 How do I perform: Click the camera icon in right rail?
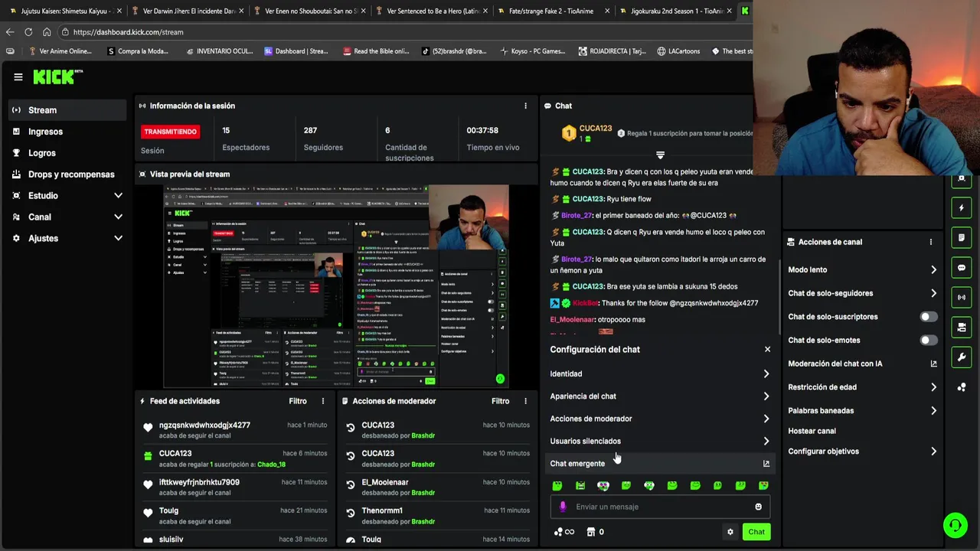[x=962, y=328]
